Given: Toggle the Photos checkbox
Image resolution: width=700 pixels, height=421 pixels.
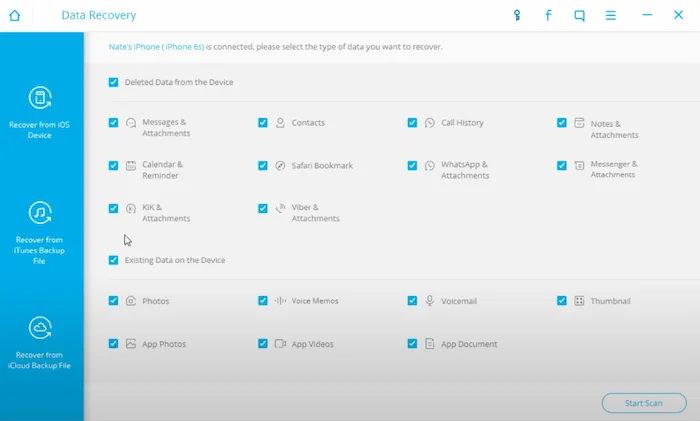Looking at the screenshot, I should click(113, 300).
